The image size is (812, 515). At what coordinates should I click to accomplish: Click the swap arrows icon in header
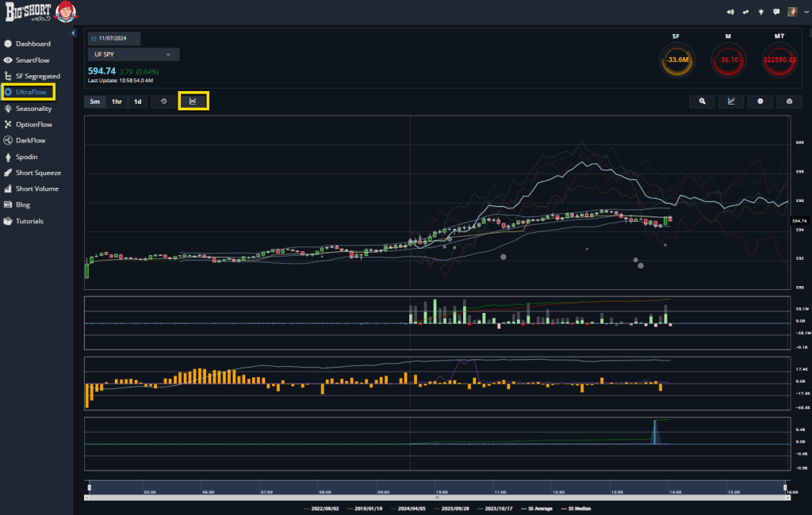(745, 12)
